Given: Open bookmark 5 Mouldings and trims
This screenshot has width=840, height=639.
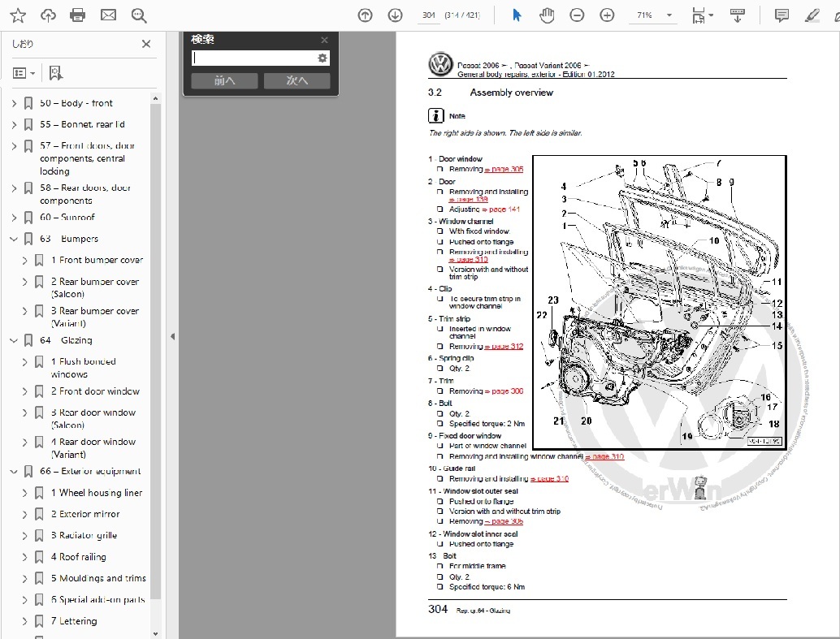Looking at the screenshot, I should [98, 578].
